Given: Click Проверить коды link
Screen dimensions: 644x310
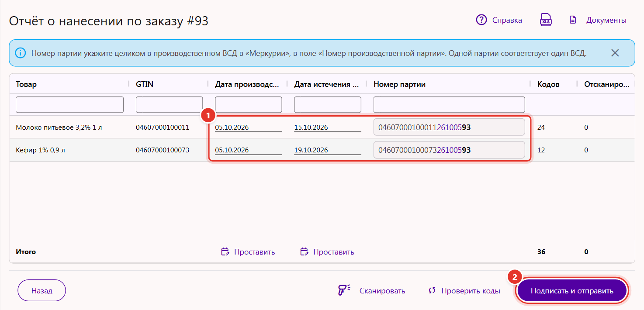Looking at the screenshot, I should tap(471, 291).
